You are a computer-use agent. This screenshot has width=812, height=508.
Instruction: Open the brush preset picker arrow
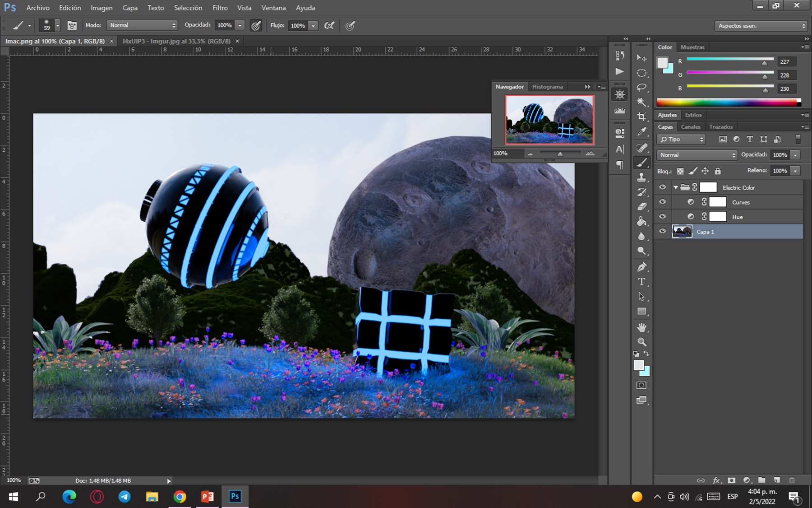(x=57, y=25)
